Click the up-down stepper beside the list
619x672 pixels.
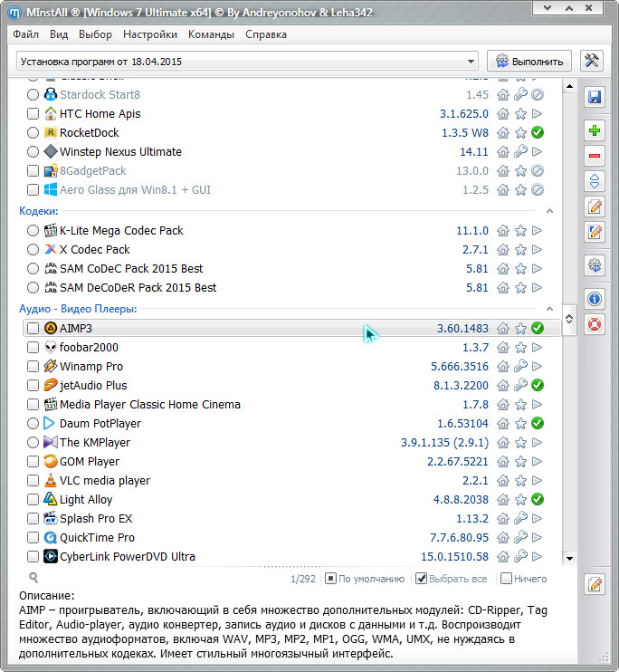[x=569, y=319]
